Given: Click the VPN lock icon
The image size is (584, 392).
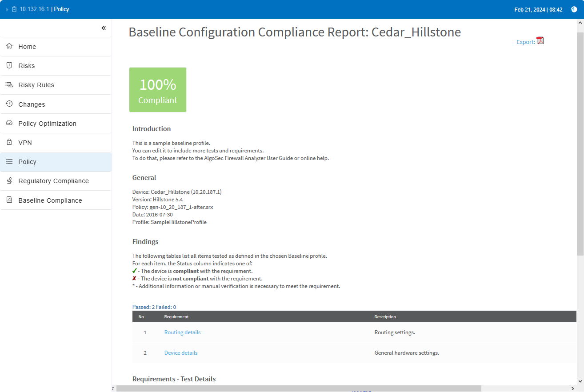Looking at the screenshot, I should [x=9, y=142].
